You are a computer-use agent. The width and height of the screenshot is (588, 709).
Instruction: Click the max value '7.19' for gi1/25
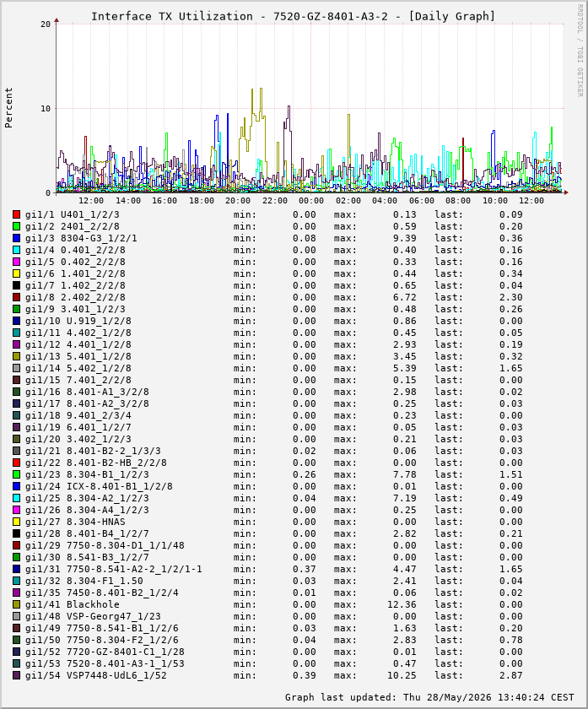pyautogui.click(x=404, y=498)
